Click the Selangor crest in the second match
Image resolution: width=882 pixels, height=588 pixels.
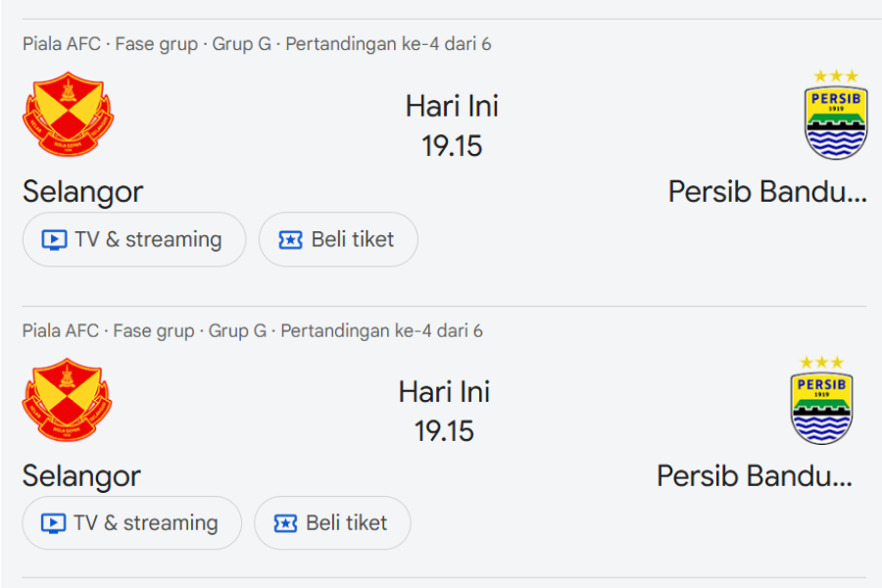coord(67,398)
